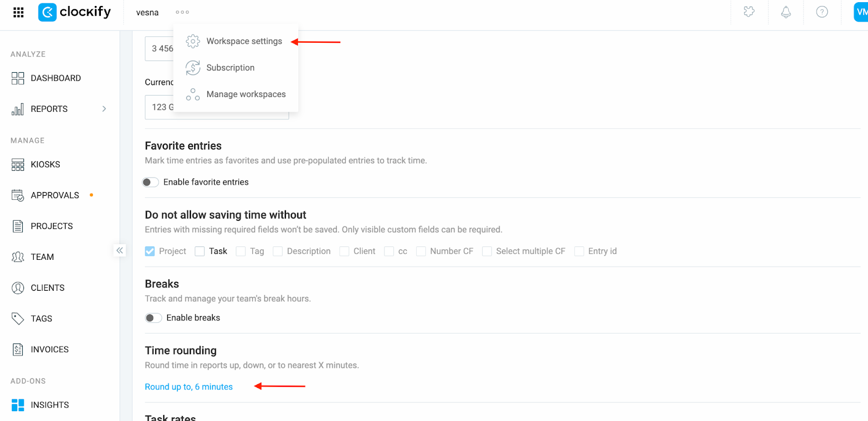The image size is (868, 421).
Task: Click the puzzle piece integrations icon
Action: 749,12
